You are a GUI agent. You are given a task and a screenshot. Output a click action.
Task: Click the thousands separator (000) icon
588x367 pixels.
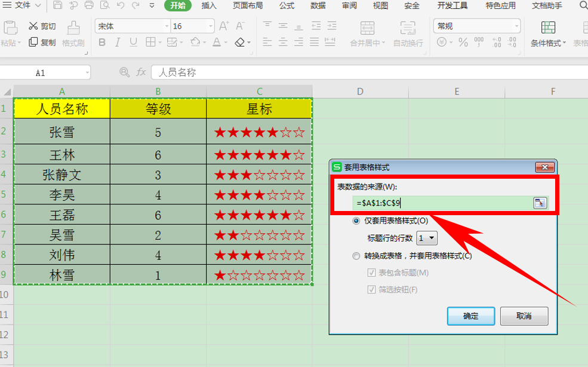point(479,42)
